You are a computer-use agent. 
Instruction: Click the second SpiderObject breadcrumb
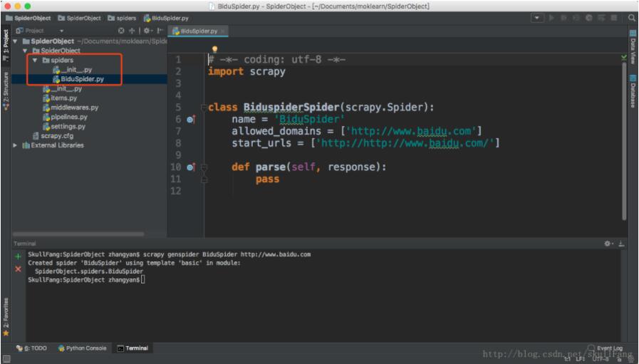(x=80, y=18)
